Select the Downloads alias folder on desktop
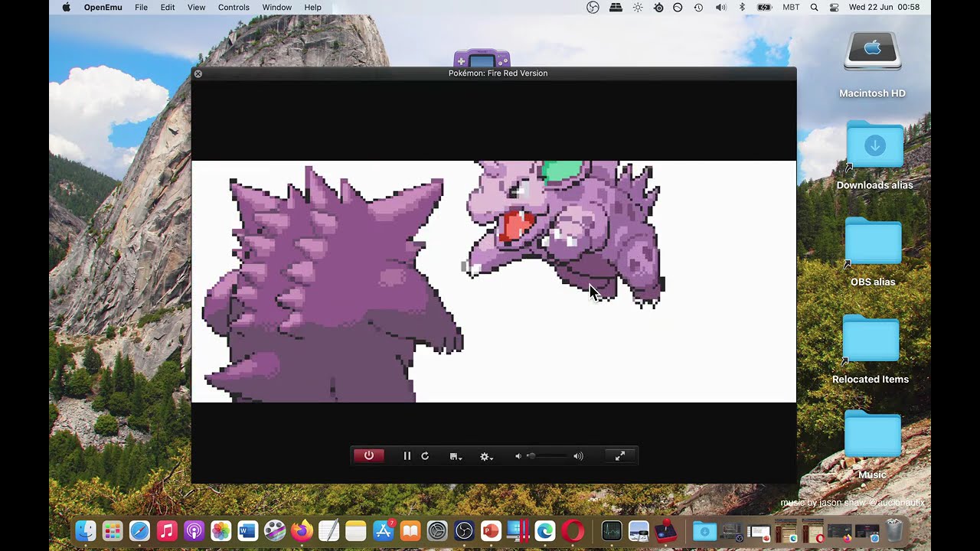This screenshot has height=551, width=980. tap(874, 145)
